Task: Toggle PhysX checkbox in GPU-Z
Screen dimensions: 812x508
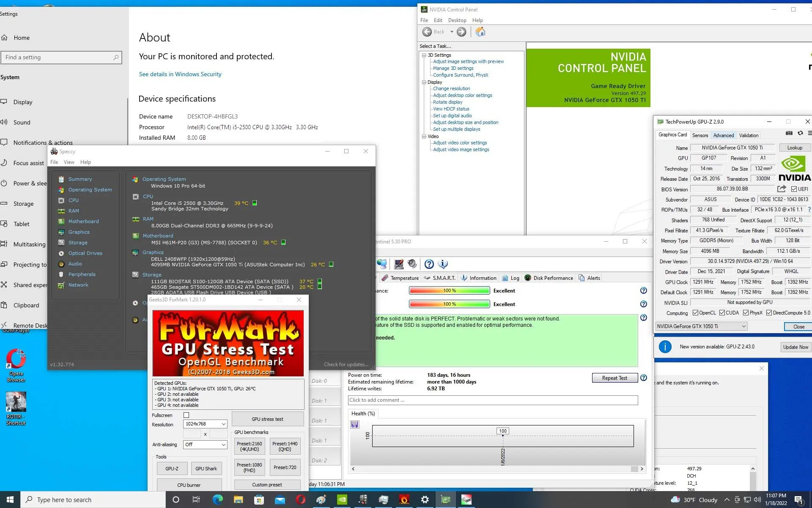Action: pos(746,313)
